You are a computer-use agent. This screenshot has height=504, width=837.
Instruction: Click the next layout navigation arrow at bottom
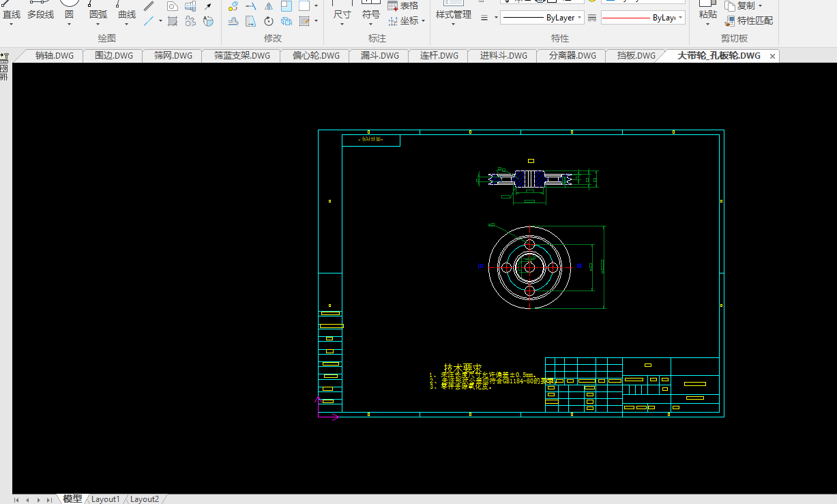coord(38,500)
